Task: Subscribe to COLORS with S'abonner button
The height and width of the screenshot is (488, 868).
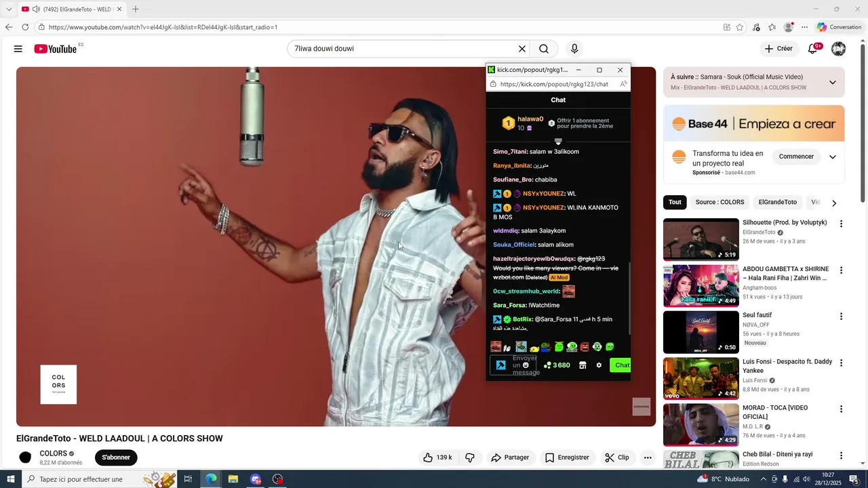Action: point(116,457)
